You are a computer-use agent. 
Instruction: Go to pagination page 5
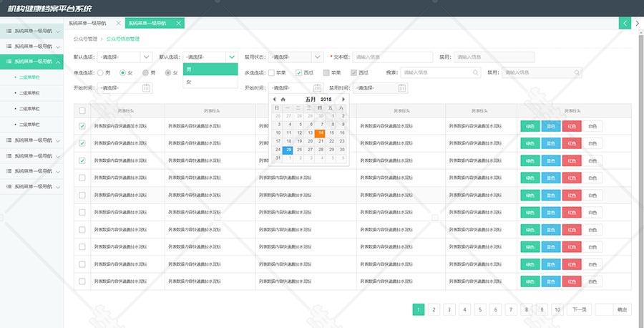coord(480,310)
